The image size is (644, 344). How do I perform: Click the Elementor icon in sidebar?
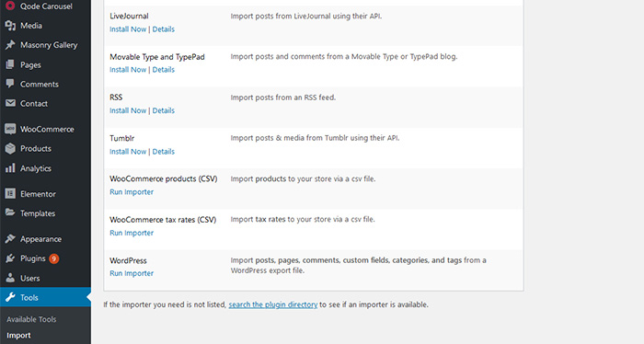tap(10, 193)
